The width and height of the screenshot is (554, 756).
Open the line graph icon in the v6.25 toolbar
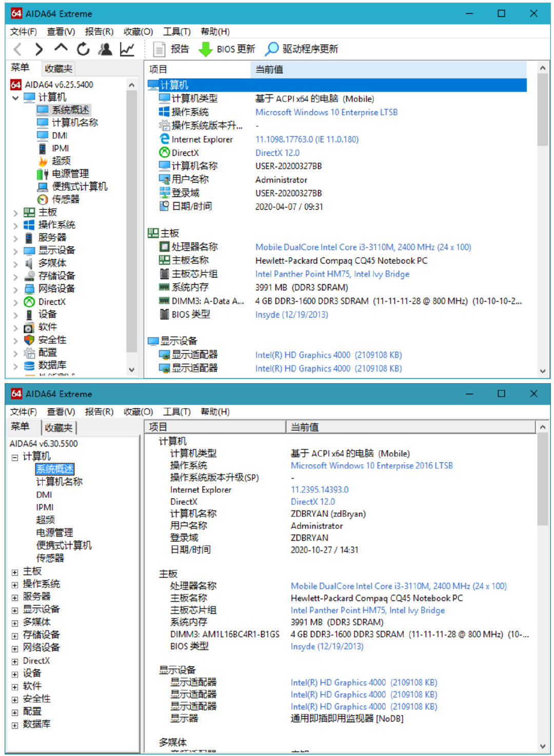(127, 49)
